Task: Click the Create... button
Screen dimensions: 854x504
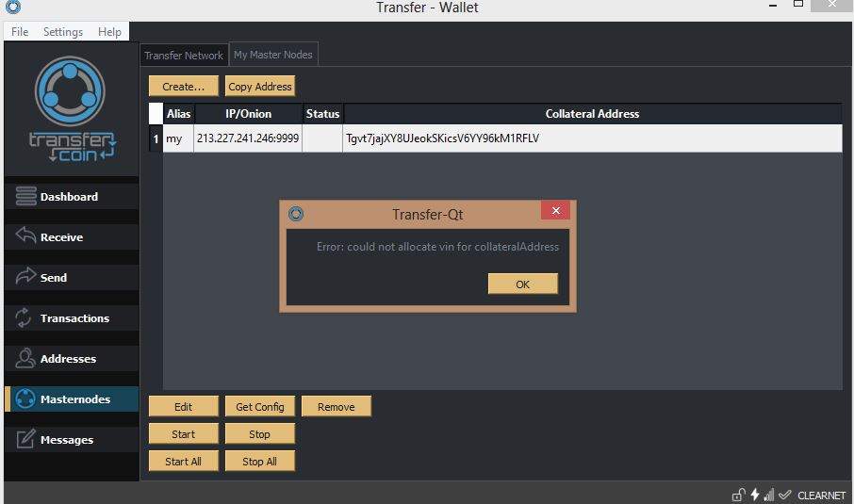Action: [184, 87]
